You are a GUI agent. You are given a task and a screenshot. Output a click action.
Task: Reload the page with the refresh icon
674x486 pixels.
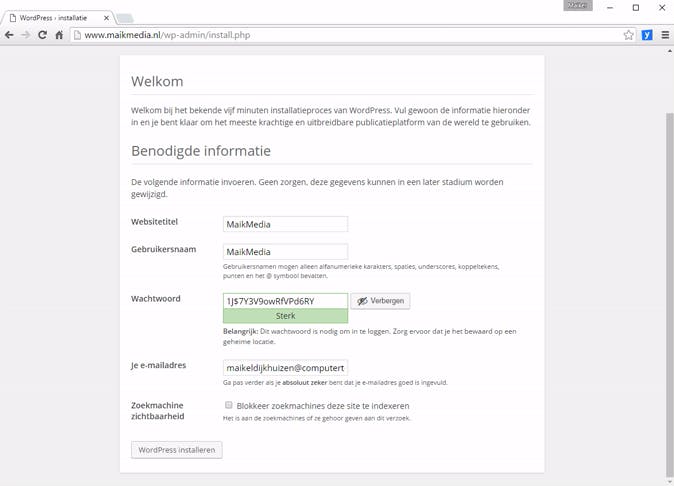(x=42, y=35)
